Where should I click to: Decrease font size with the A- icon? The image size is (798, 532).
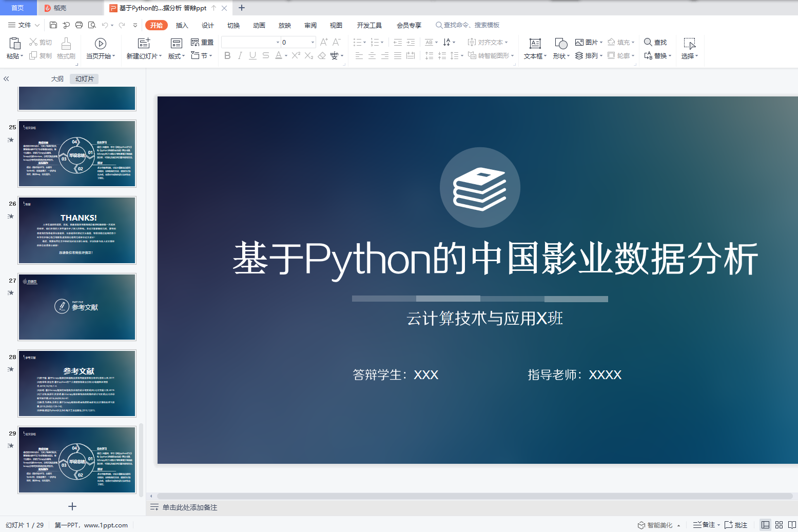tap(337, 42)
